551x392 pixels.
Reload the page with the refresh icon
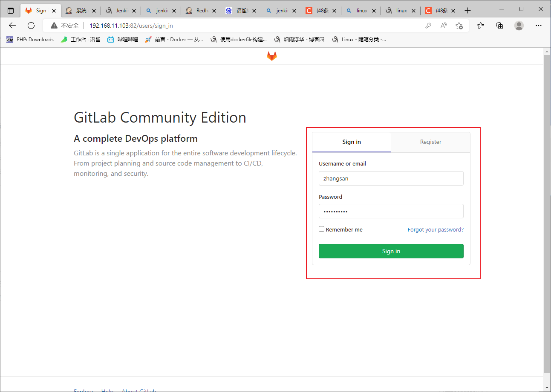[x=31, y=26]
